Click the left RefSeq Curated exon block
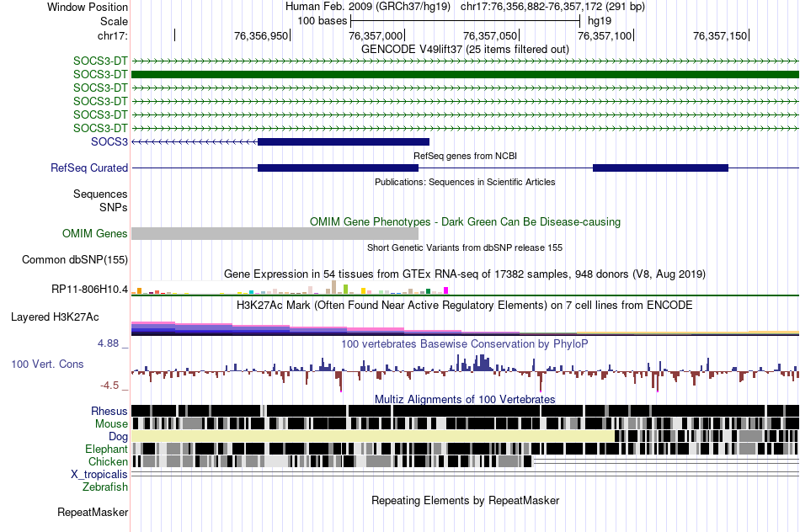The height and width of the screenshot is (532, 800). (338, 168)
